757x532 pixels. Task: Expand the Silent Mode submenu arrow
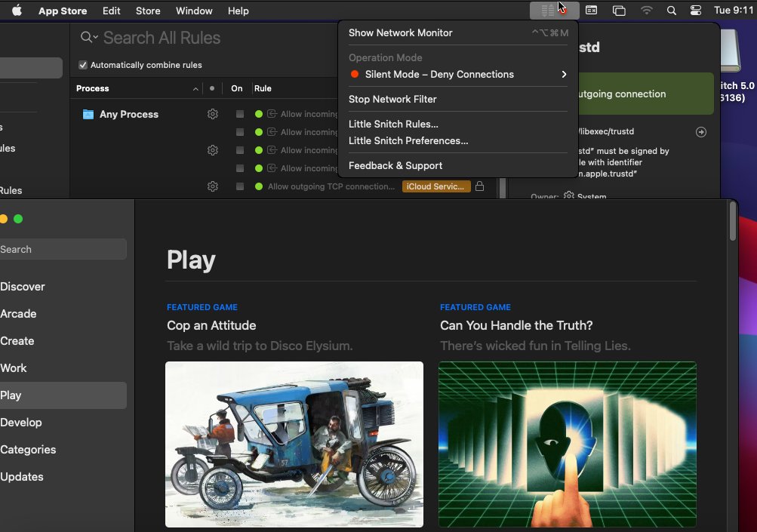[x=564, y=75]
